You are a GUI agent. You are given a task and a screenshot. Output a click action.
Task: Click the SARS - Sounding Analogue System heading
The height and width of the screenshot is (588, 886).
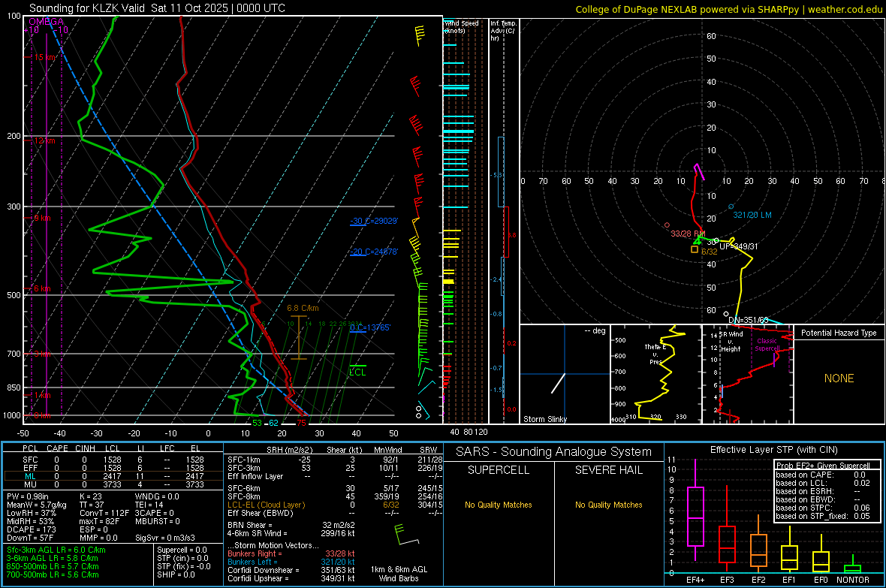[554, 452]
